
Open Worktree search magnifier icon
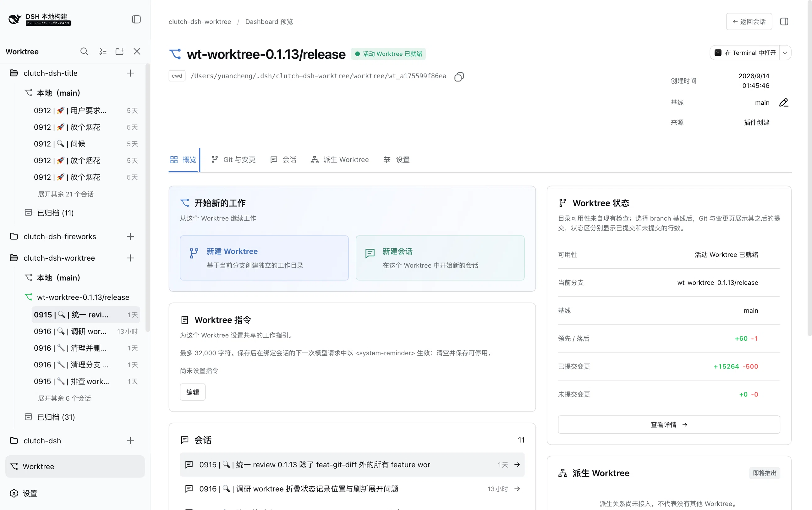84,51
